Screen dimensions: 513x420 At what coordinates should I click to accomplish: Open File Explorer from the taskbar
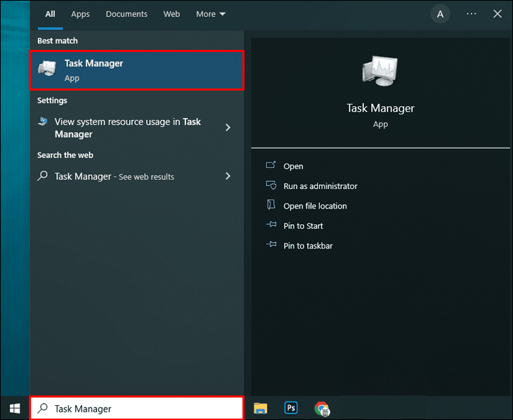tap(261, 408)
